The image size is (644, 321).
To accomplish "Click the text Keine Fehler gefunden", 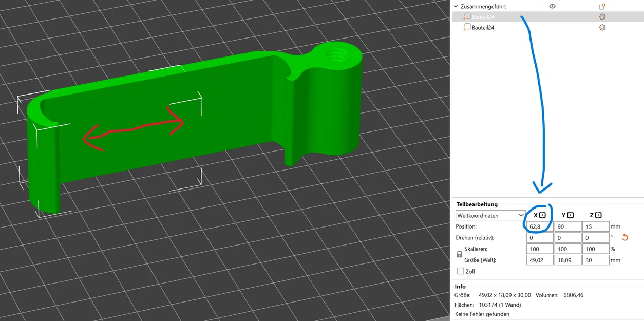I will click(x=482, y=314).
